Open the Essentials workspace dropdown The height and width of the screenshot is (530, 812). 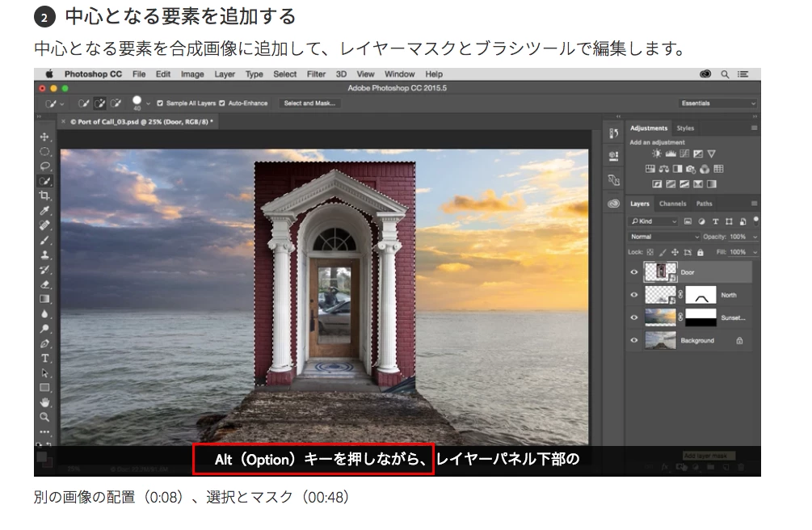pyautogui.click(x=717, y=103)
